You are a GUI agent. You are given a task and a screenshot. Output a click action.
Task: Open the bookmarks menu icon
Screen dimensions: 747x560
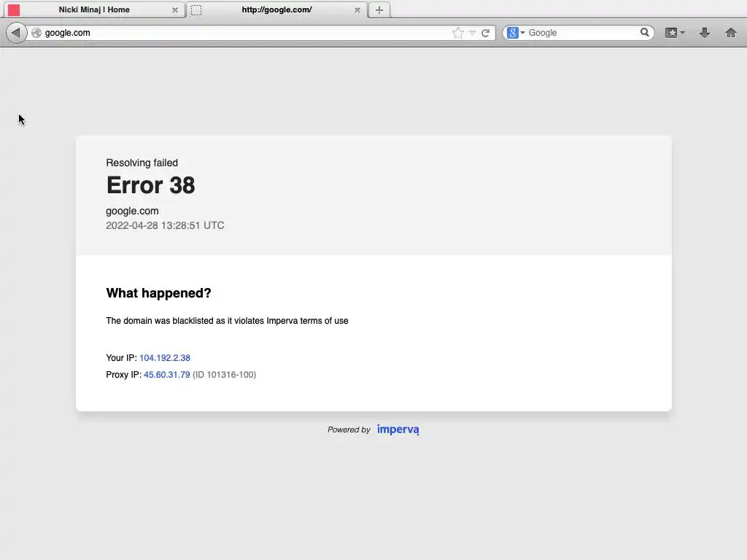[x=671, y=33]
